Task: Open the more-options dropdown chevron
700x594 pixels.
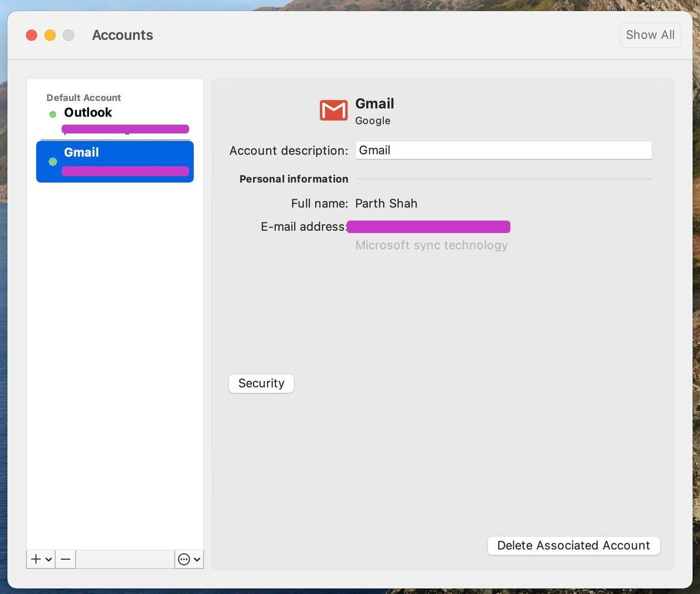Action: pos(197,559)
